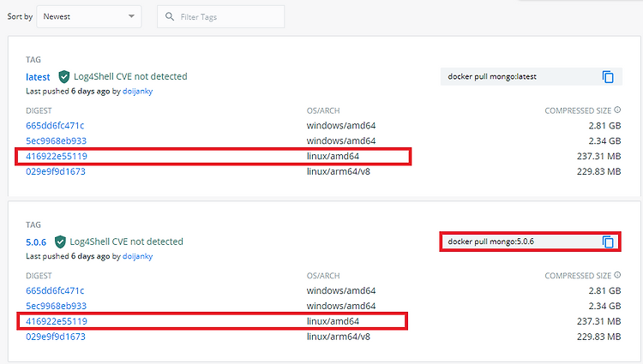This screenshot has height=364, width=643.
Task: Open digest 029e9f9d1673 under the latest tag
Action: (56, 171)
